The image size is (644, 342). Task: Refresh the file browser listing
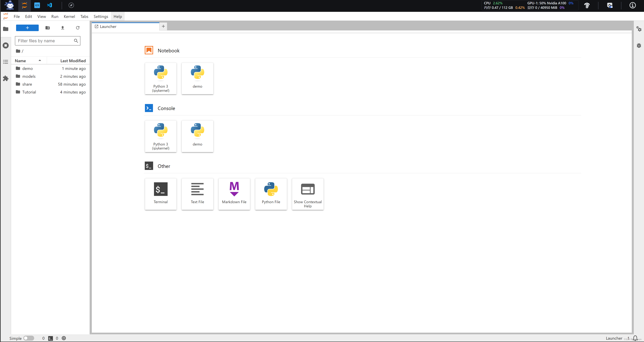(78, 28)
